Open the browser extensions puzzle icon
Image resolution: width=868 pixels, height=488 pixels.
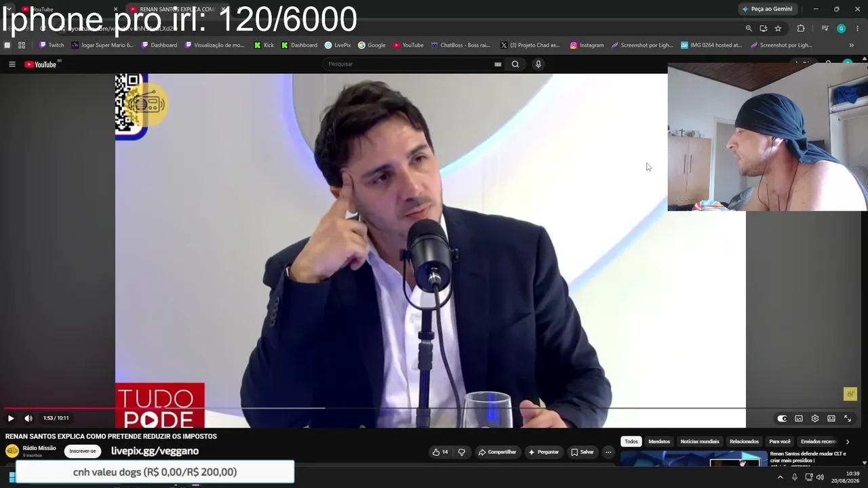(x=801, y=28)
